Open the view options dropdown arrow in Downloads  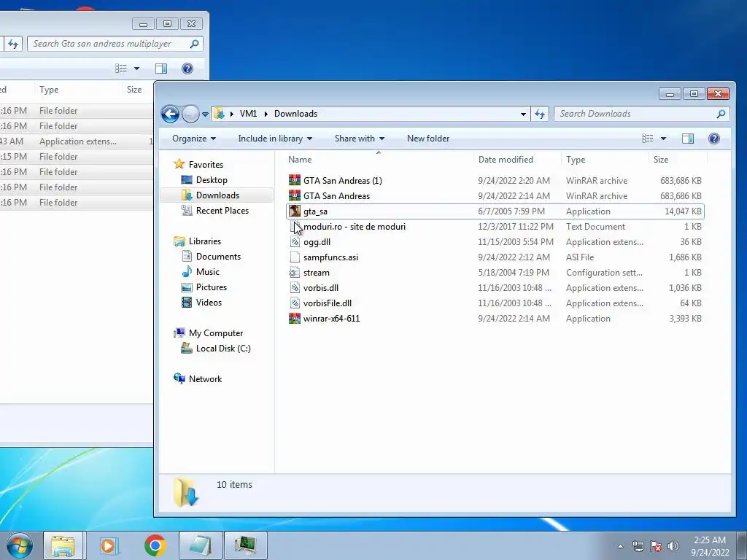pos(663,139)
